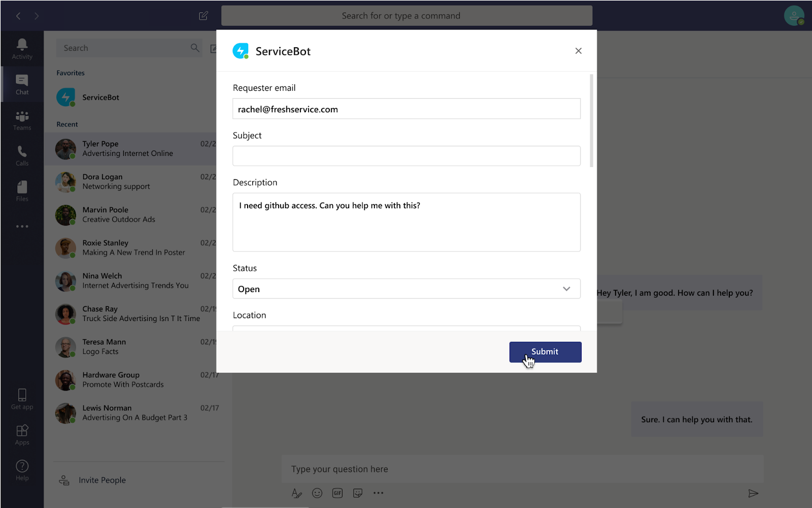Show more apps ellipsis in sidebar
This screenshot has width=812, height=508.
(22, 226)
